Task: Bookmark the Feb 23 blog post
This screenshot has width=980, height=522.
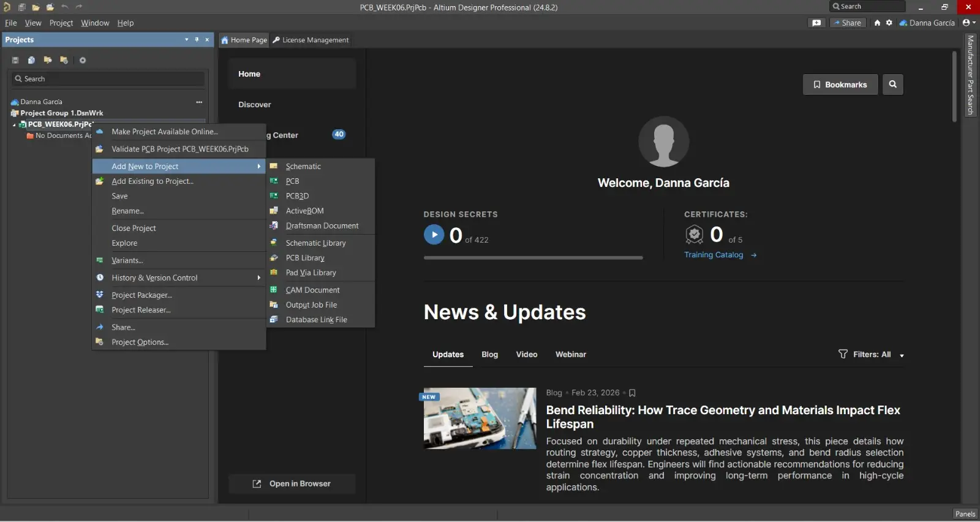Action: (632, 393)
